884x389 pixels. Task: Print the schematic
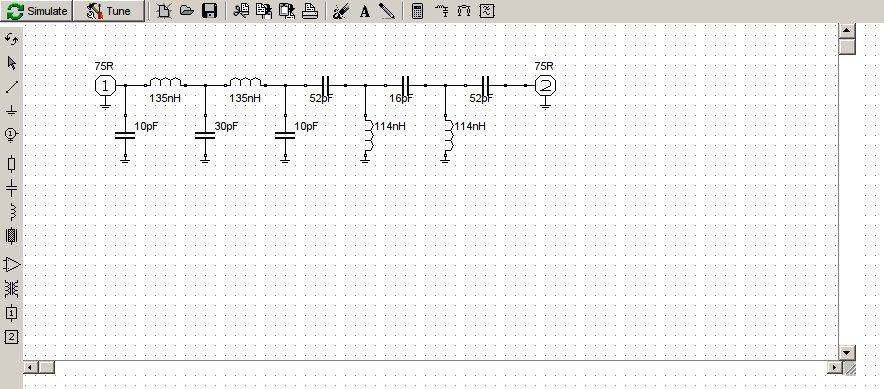click(310, 11)
